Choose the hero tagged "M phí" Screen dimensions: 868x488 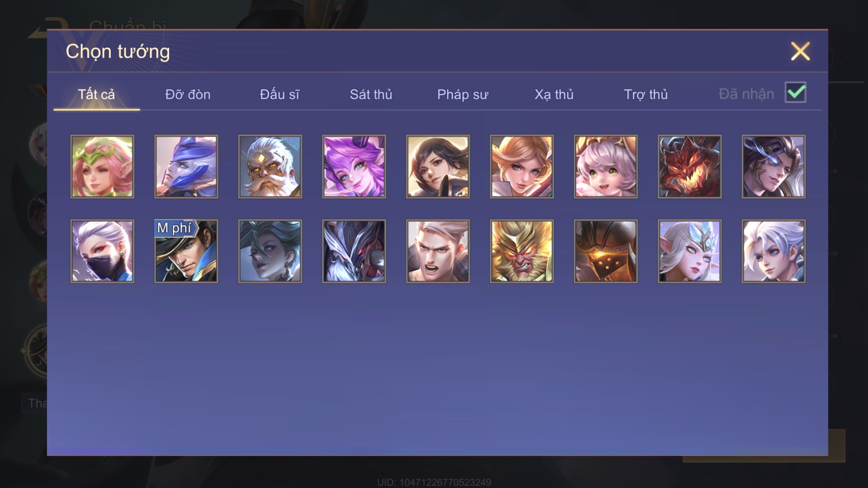click(x=186, y=251)
